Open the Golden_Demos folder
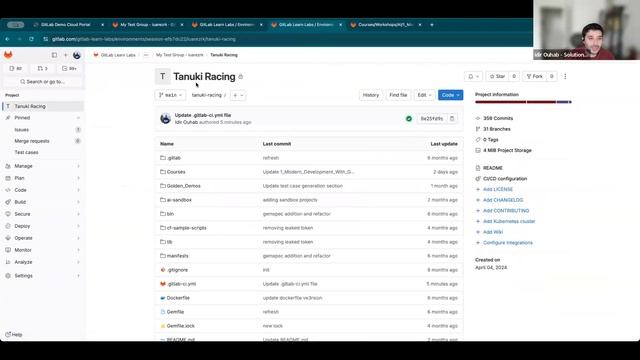 (x=183, y=186)
